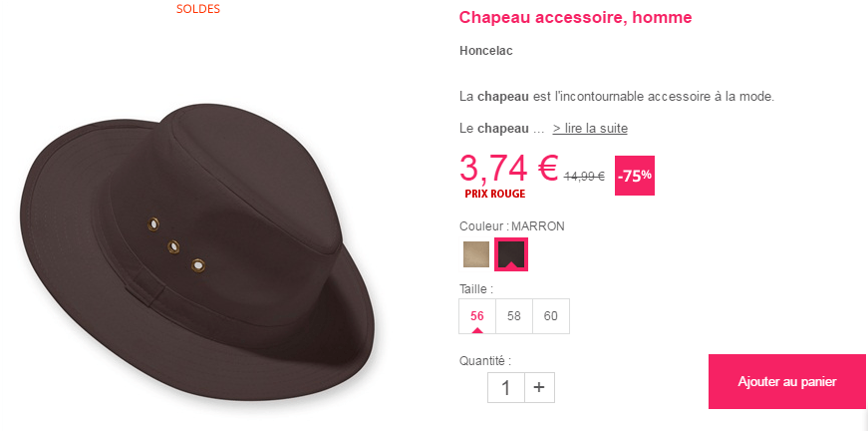Add the hat to cart with Ajouter au panier
This screenshot has width=868, height=431.
(786, 382)
